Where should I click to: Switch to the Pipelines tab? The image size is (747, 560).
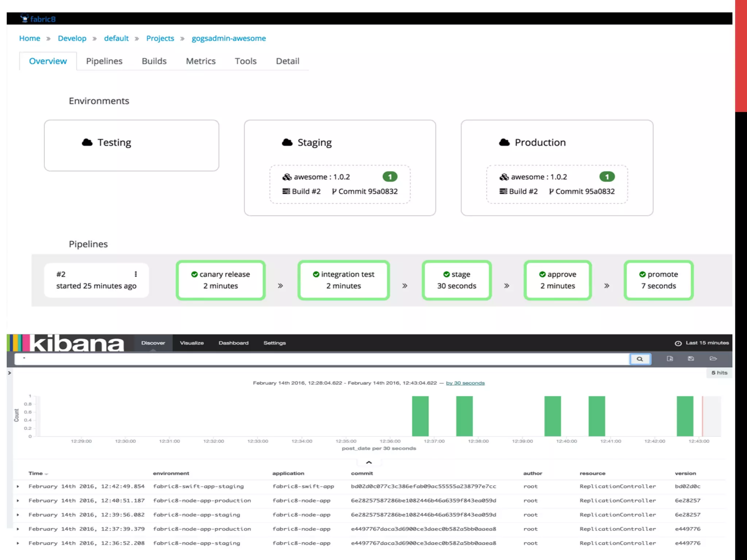pos(104,61)
